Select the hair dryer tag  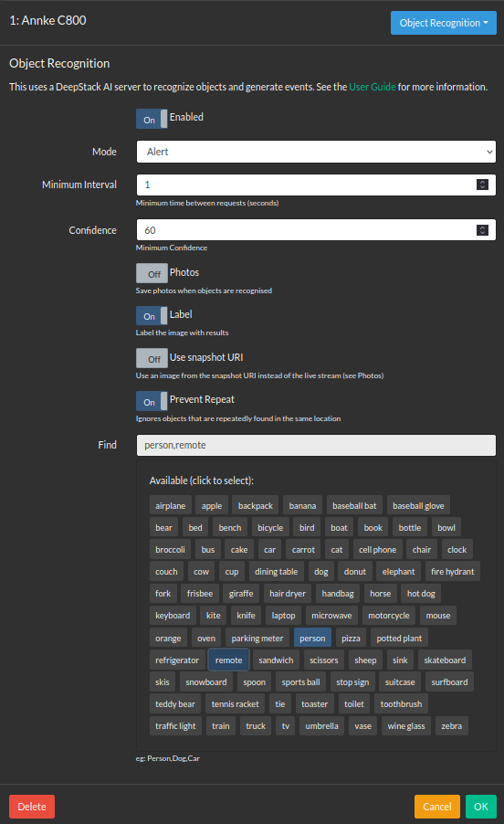pyautogui.click(x=288, y=594)
